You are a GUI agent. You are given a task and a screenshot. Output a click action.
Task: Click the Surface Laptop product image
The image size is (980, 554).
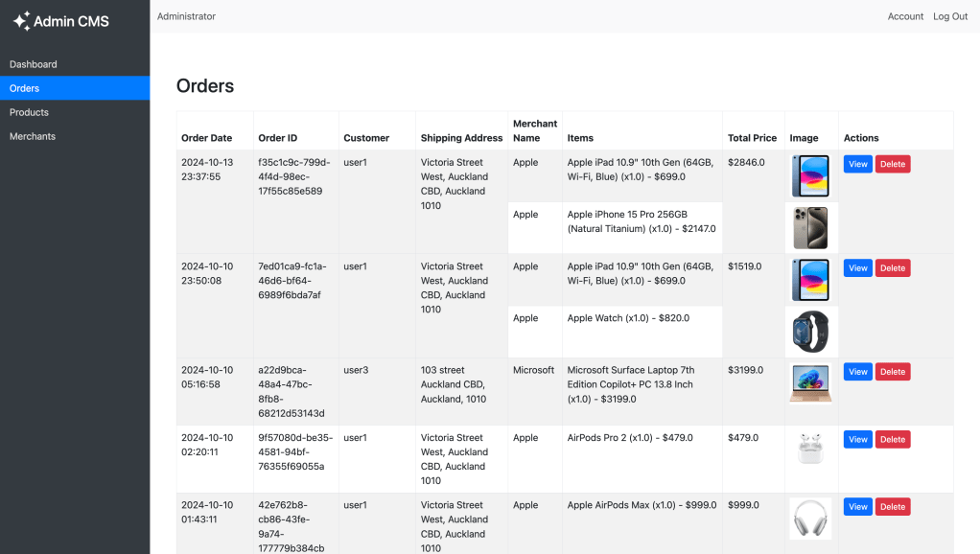pos(810,383)
